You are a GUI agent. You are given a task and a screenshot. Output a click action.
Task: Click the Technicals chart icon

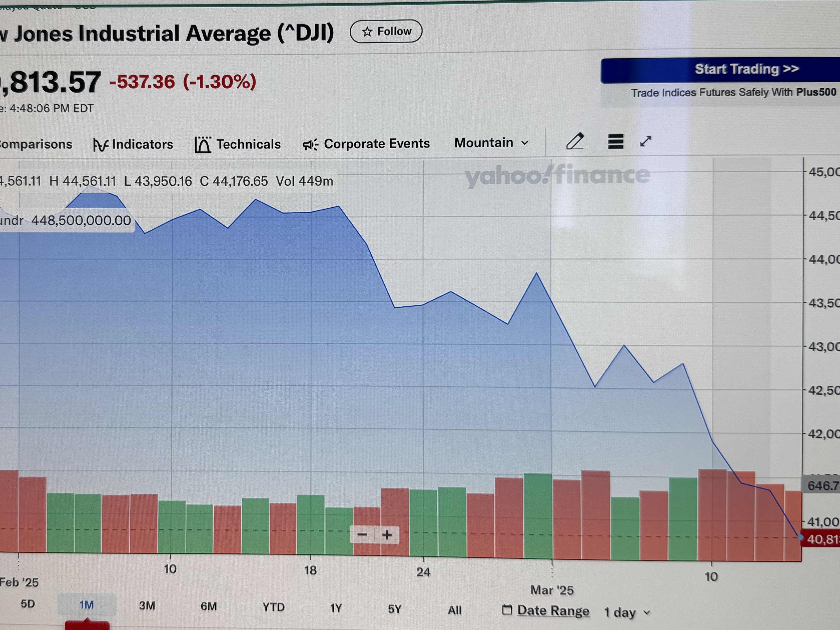[x=203, y=145]
